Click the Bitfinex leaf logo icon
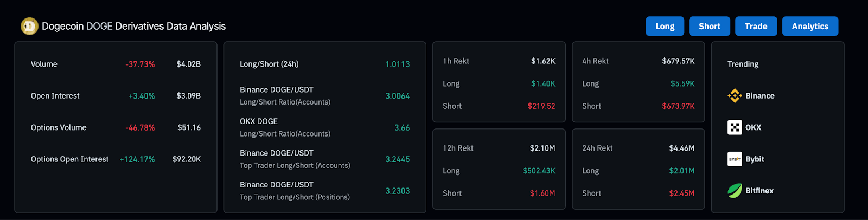The image size is (868, 220). (x=735, y=191)
